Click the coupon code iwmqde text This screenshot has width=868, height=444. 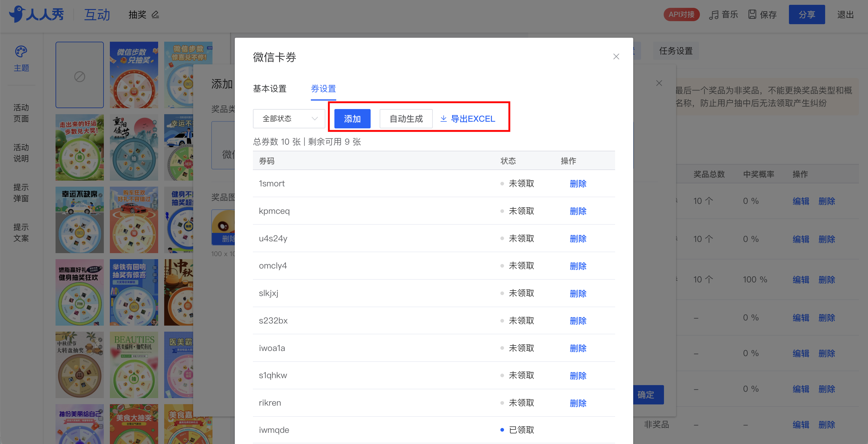point(274,430)
